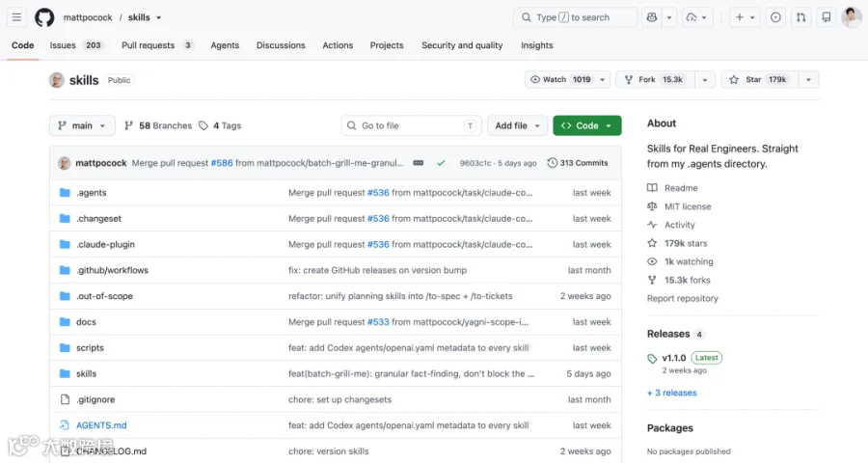The height and width of the screenshot is (463, 868).
Task: View 4 Tags
Action: tap(220, 125)
